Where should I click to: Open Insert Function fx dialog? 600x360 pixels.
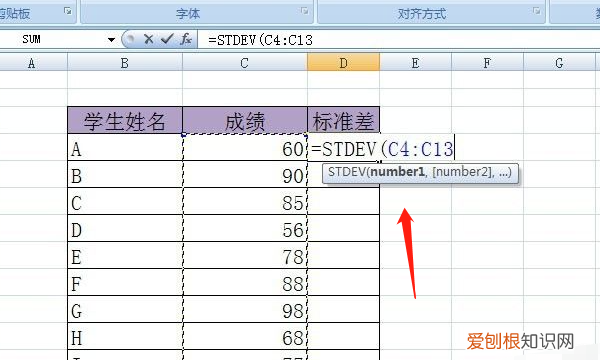[186, 39]
